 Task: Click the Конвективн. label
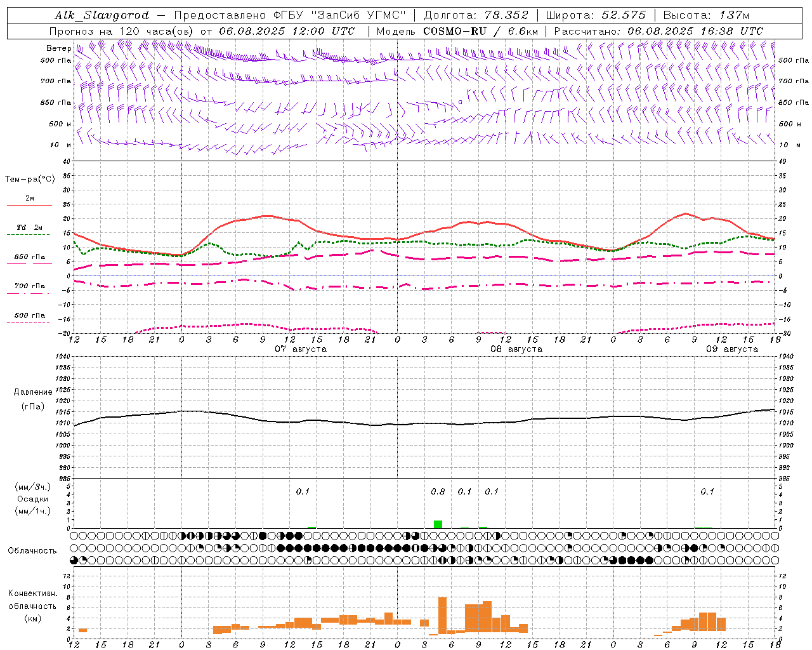pos(32,594)
